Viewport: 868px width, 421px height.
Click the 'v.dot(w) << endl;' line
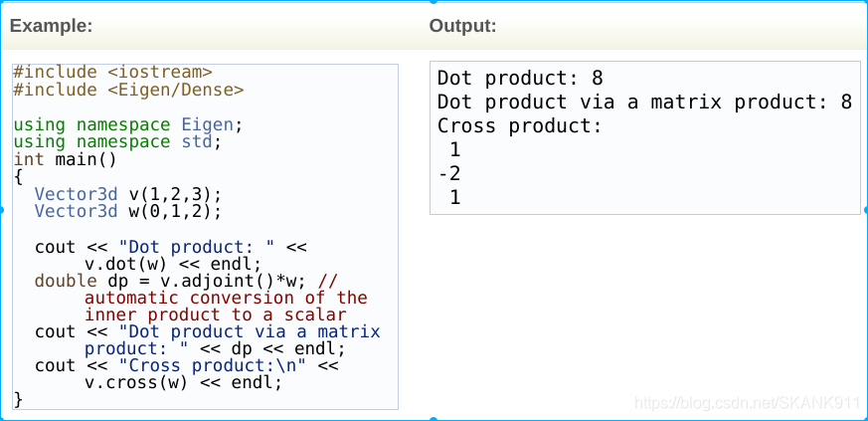pos(173,264)
